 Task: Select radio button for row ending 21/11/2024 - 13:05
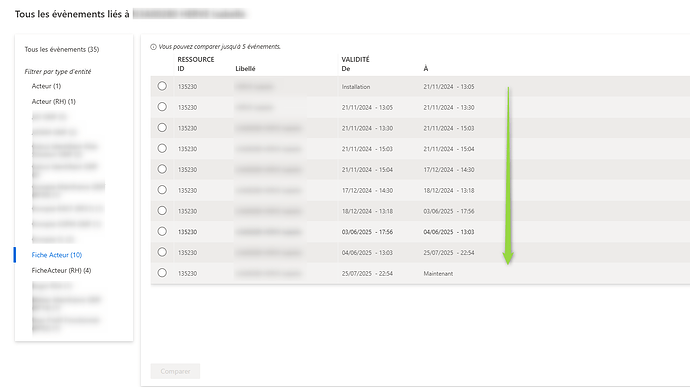pos(162,86)
